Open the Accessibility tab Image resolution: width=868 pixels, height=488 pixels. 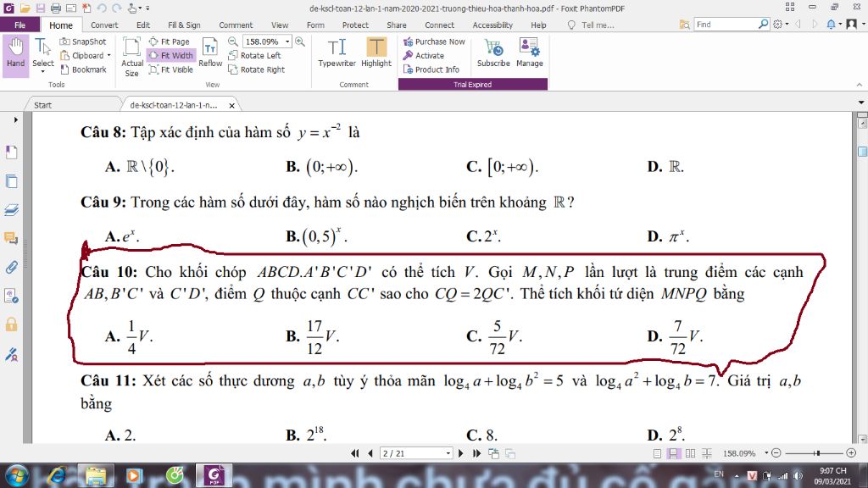[x=492, y=25]
